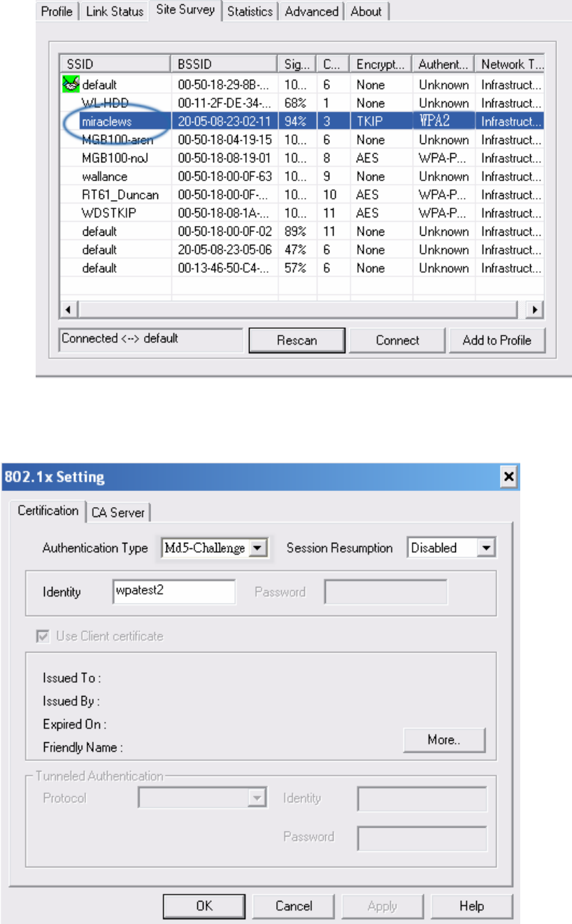Click the More.. button

coord(444,739)
